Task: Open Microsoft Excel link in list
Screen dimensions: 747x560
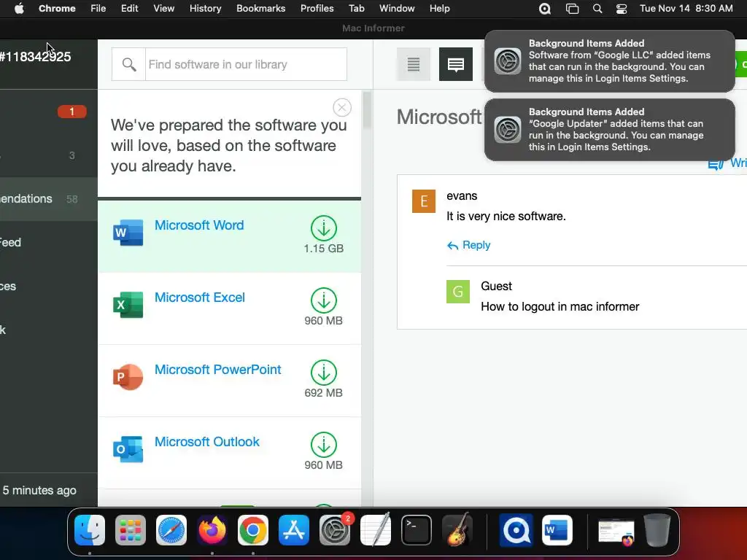Action: coord(200,297)
